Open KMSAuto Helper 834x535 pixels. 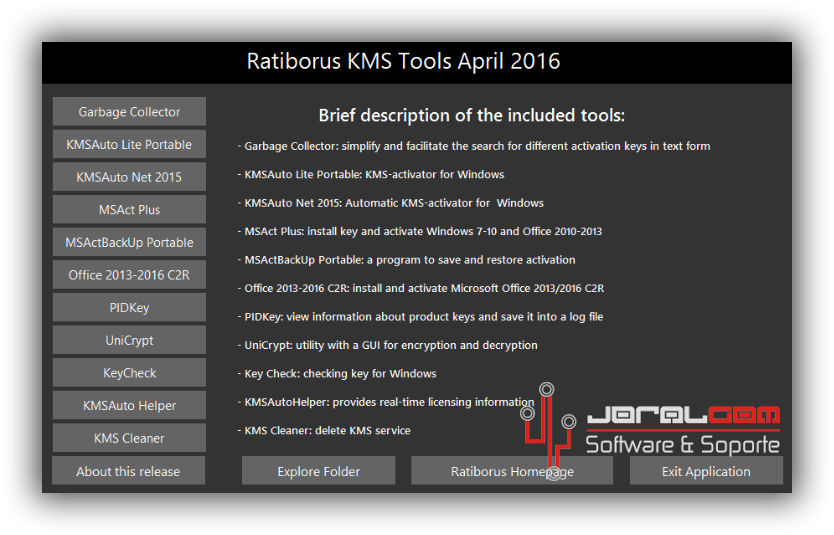(x=129, y=405)
